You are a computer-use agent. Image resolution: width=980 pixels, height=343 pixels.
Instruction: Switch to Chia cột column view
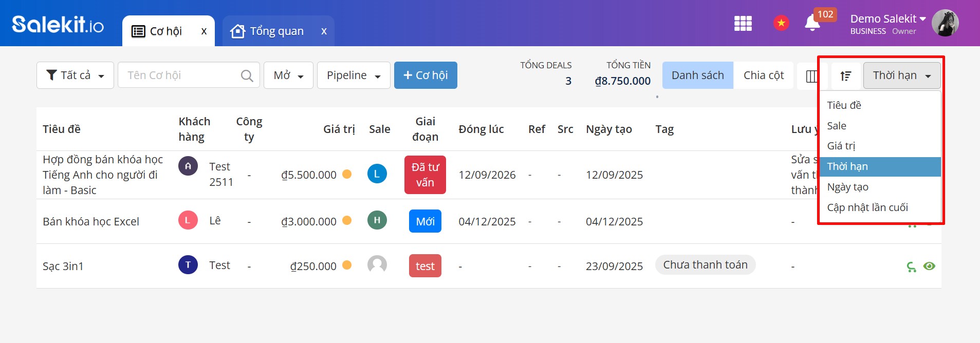[x=763, y=75]
